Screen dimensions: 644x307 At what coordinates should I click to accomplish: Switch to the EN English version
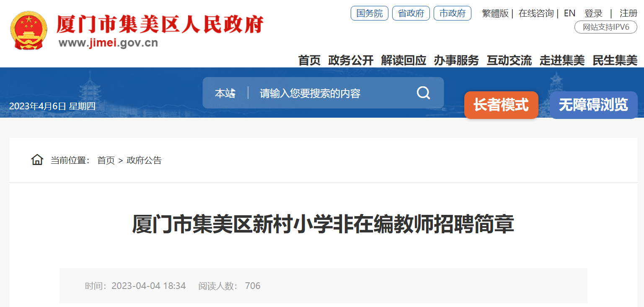[569, 13]
